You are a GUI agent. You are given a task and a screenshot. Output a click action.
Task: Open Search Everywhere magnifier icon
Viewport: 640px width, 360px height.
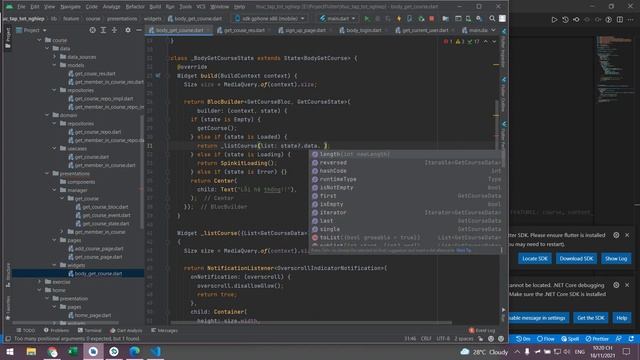pos(492,18)
